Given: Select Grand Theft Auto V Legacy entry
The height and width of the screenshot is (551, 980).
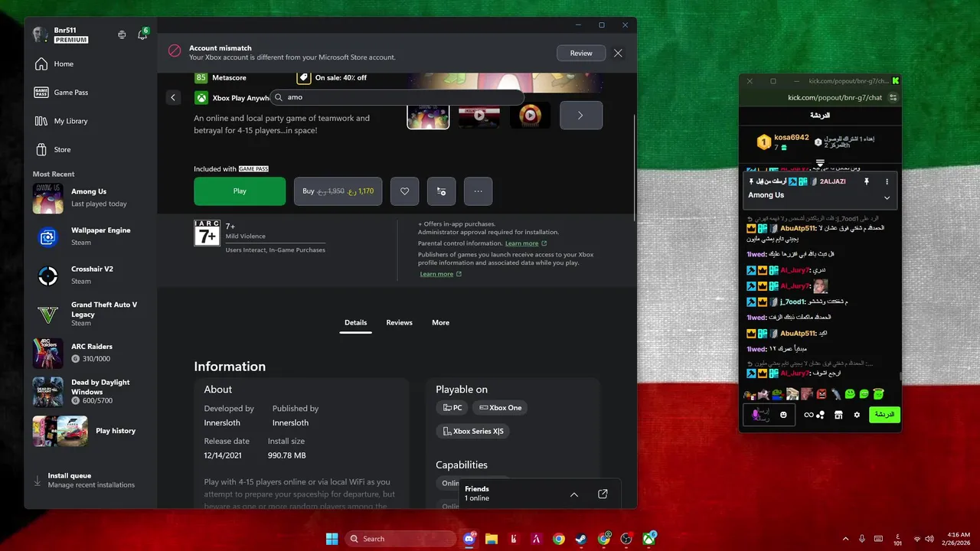Looking at the screenshot, I should pos(90,314).
